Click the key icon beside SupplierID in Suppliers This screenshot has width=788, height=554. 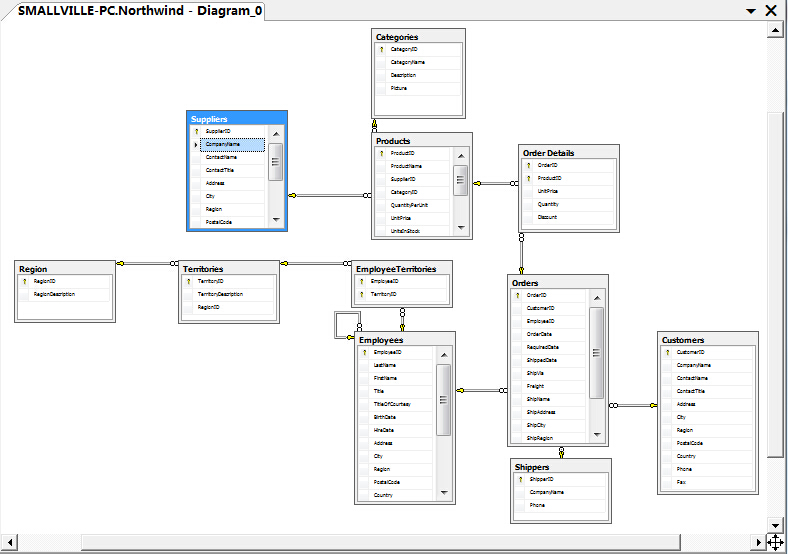196,131
